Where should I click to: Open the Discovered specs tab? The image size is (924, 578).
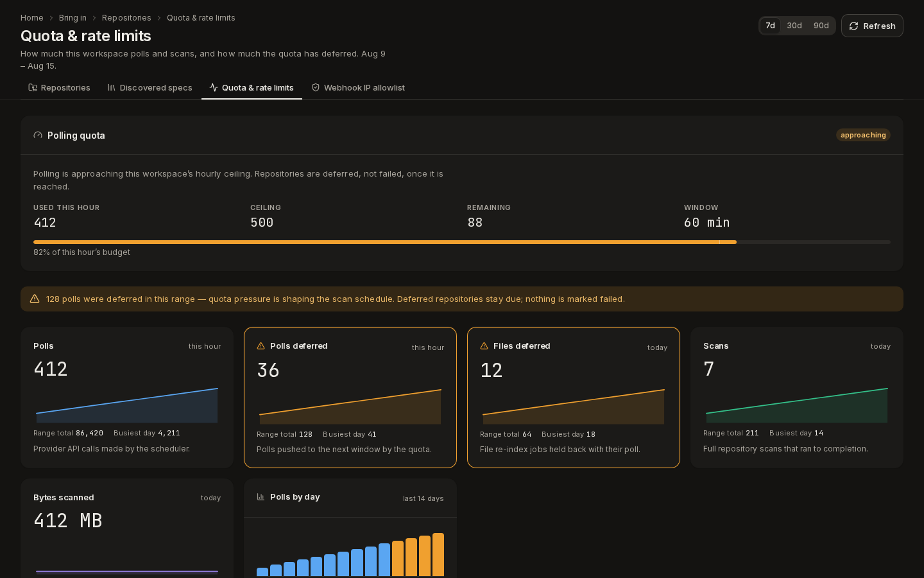click(x=150, y=87)
